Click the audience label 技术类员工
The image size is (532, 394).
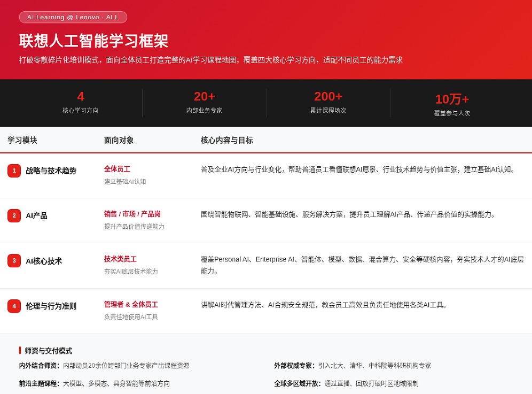point(120,259)
